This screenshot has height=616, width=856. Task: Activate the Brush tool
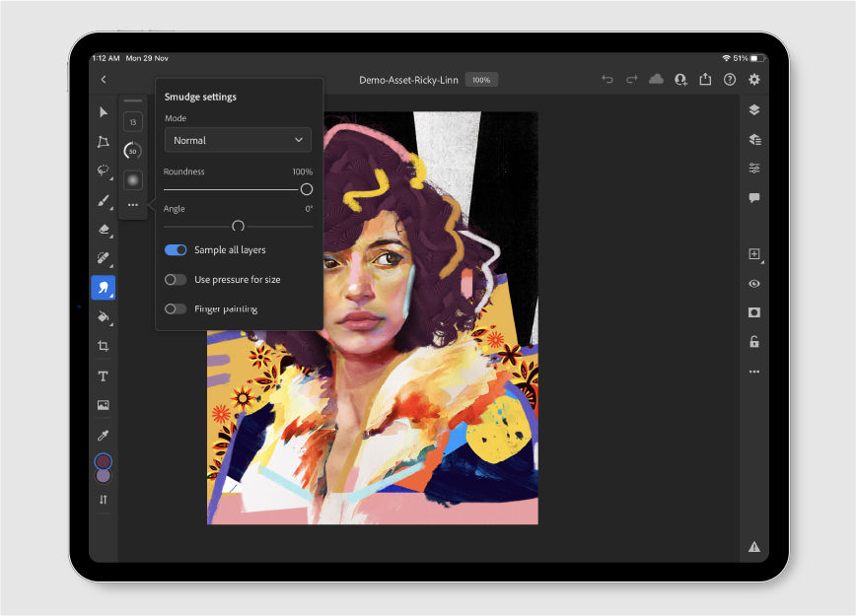103,200
